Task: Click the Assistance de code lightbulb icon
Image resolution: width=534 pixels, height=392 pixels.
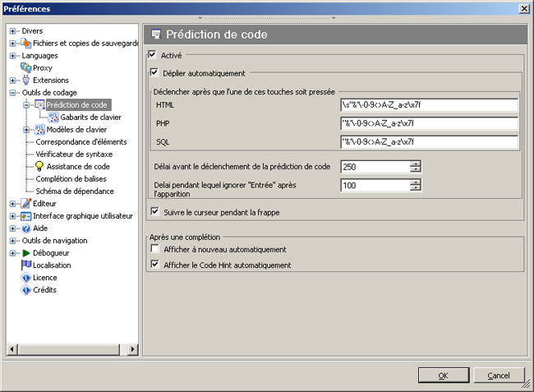Action: pyautogui.click(x=39, y=166)
